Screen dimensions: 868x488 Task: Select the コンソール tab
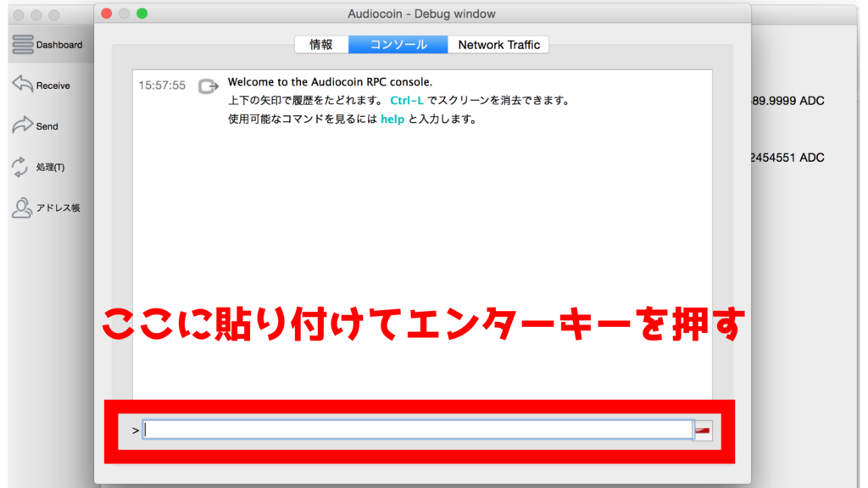point(398,45)
